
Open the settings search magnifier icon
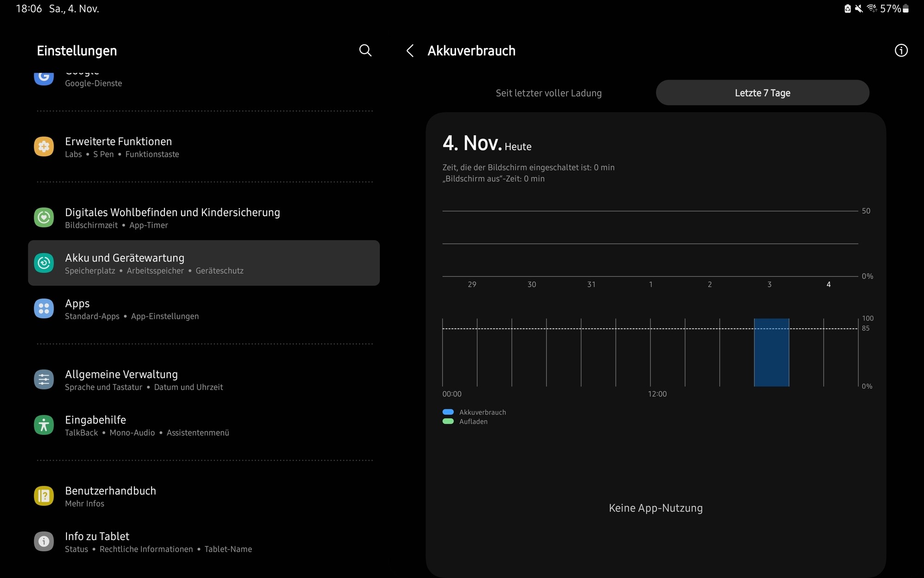click(x=365, y=50)
